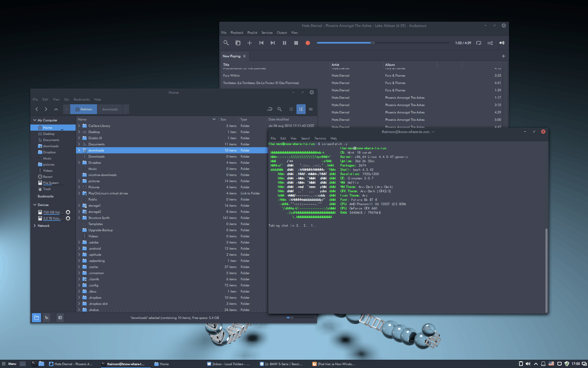588x368 pixels.
Task: Click the add files plus icon
Action: 249,43
